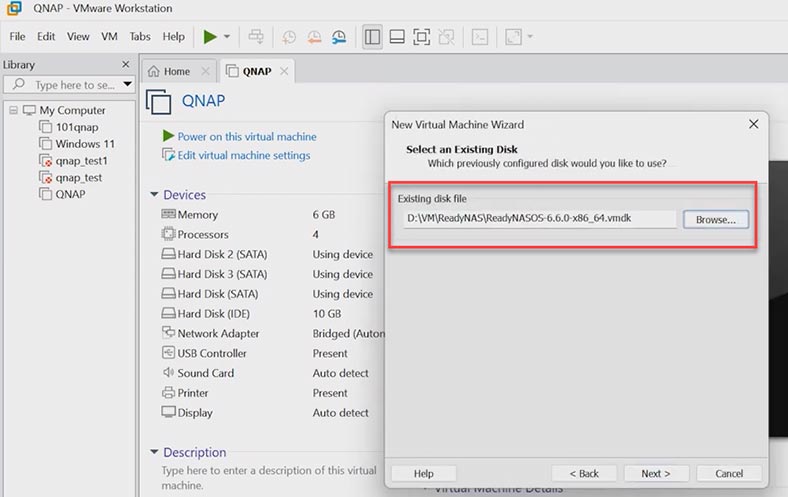
Task: Close the New Virtual Machine Wizard dialog
Action: [x=753, y=124]
